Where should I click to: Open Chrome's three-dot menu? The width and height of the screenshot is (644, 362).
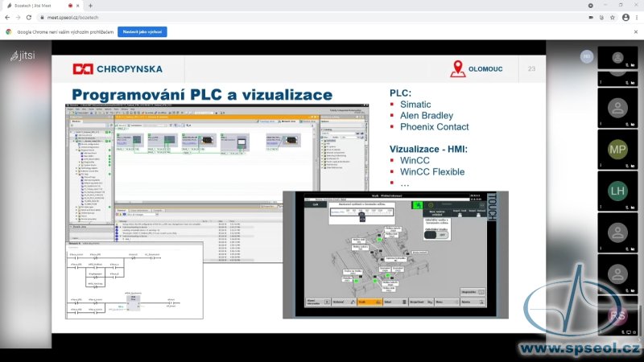click(637, 18)
